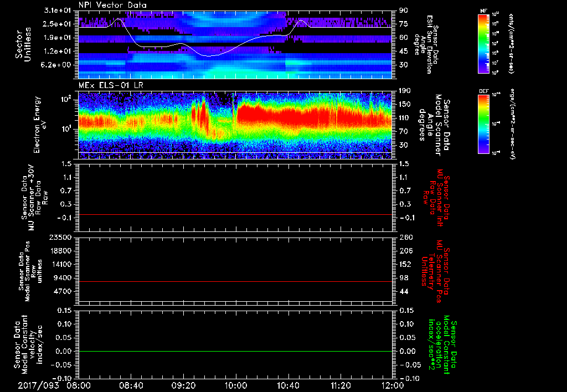The image size is (567, 392).
Task: Click the 45 degree elevation tick
Action: [403, 51]
